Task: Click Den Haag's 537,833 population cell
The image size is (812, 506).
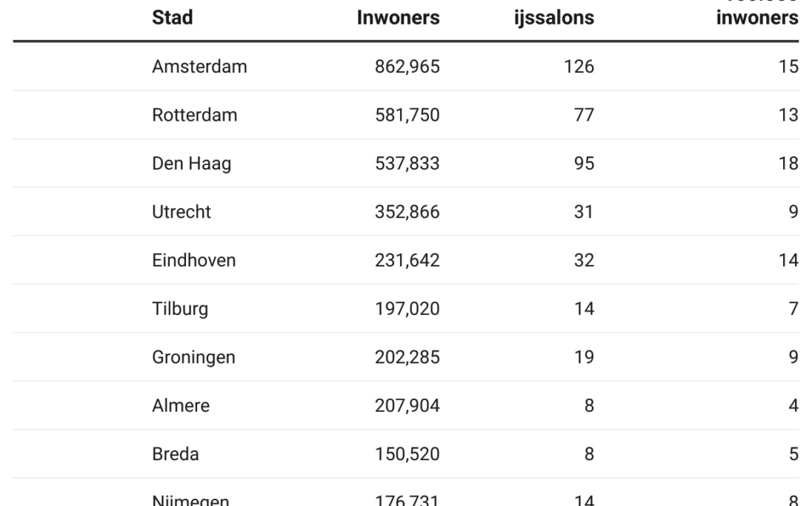Action: point(407,163)
